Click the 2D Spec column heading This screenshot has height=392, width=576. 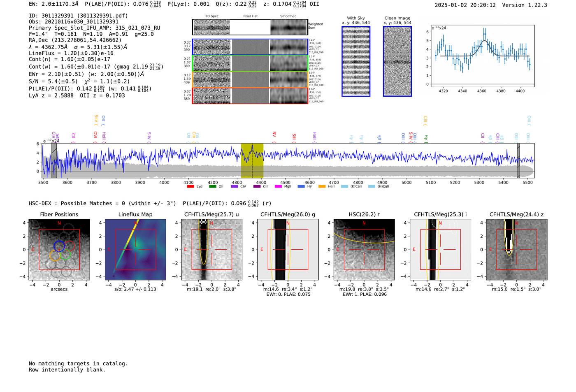212,16
